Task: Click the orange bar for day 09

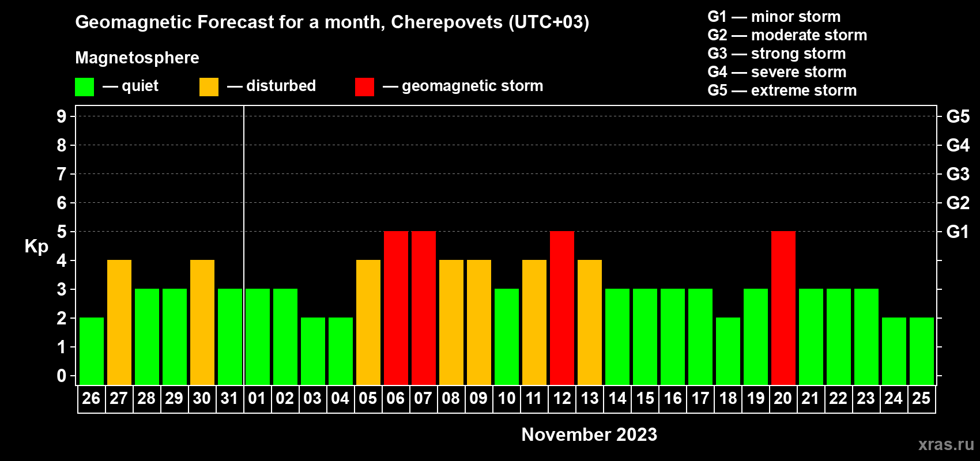Action: pyautogui.click(x=479, y=322)
